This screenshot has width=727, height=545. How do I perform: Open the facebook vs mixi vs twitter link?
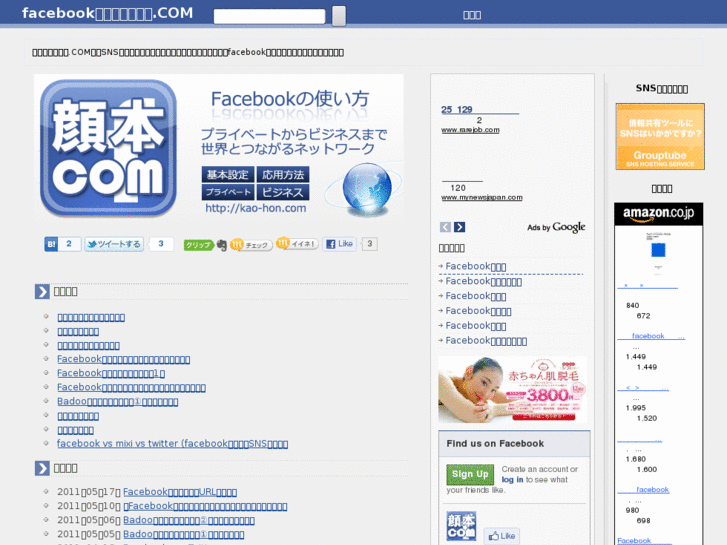172,444
